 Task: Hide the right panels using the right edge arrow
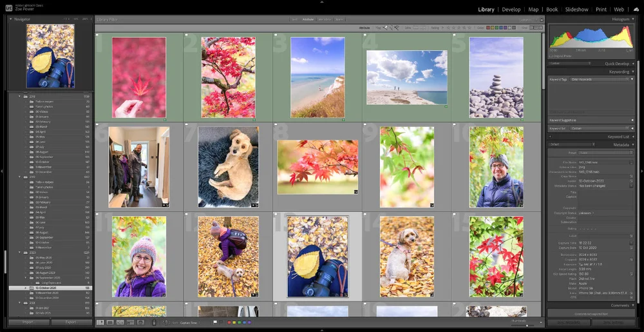(642, 171)
